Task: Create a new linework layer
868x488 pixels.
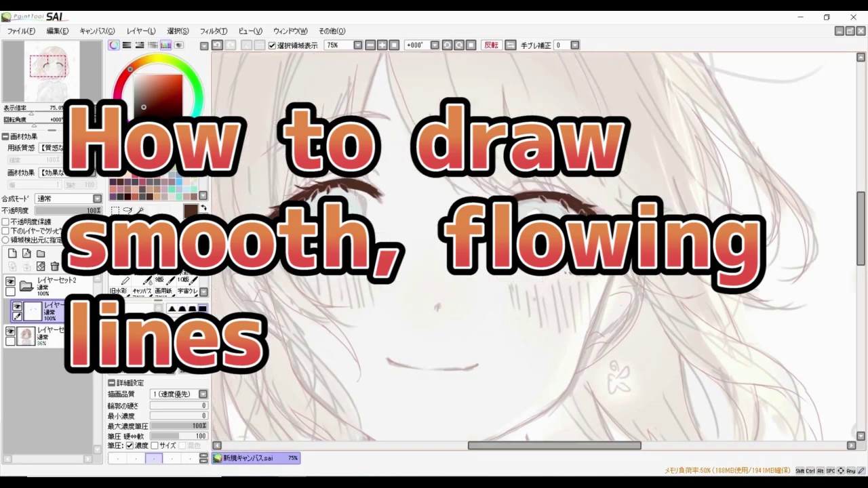Action: click(x=26, y=253)
